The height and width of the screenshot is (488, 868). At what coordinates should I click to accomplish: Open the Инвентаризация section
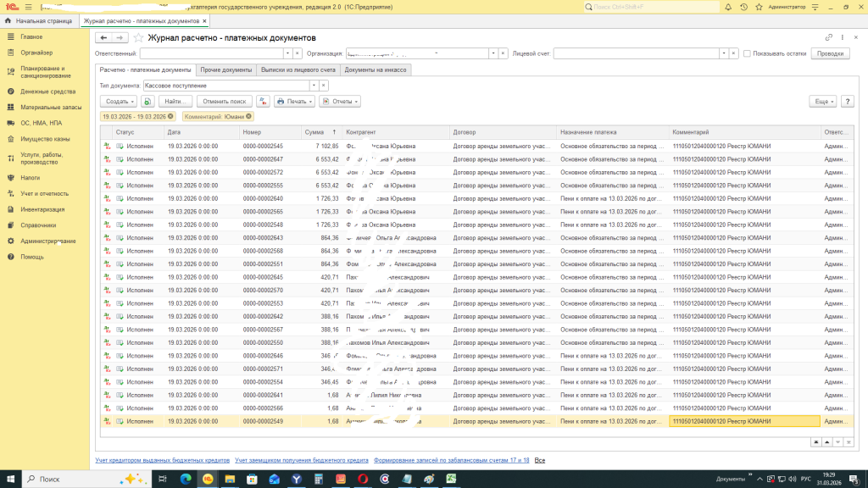(42, 209)
